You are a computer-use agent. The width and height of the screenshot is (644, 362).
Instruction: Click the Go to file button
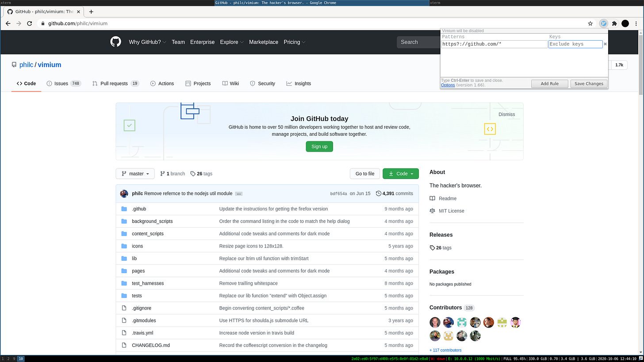coord(365,174)
